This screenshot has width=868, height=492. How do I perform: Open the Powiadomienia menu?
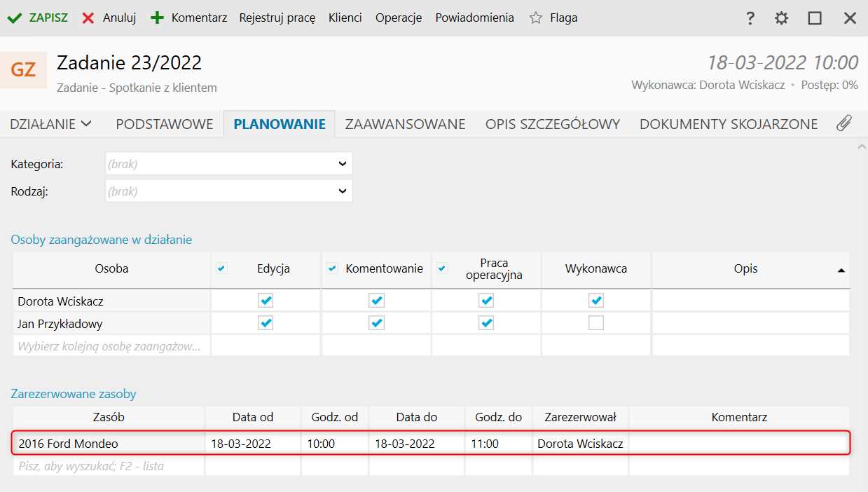pyautogui.click(x=474, y=18)
